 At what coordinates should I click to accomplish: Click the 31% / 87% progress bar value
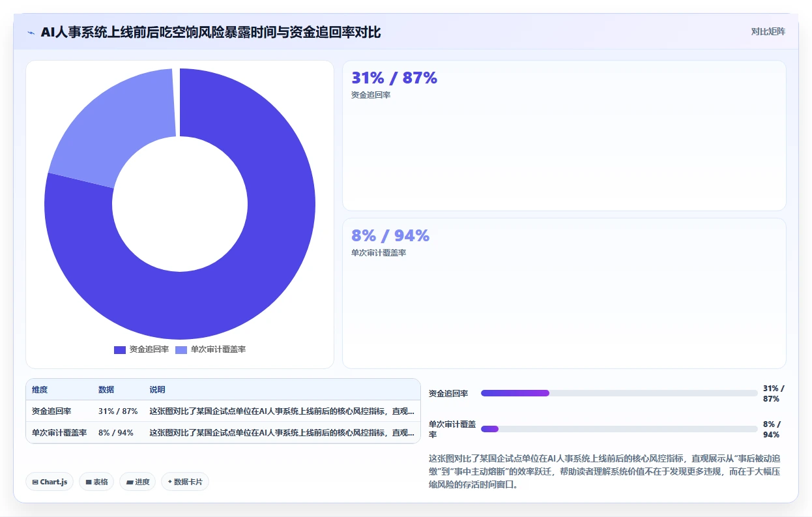pos(774,394)
